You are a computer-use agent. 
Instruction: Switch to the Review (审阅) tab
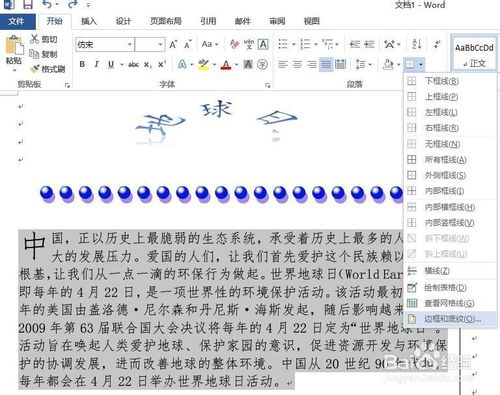[x=277, y=21]
